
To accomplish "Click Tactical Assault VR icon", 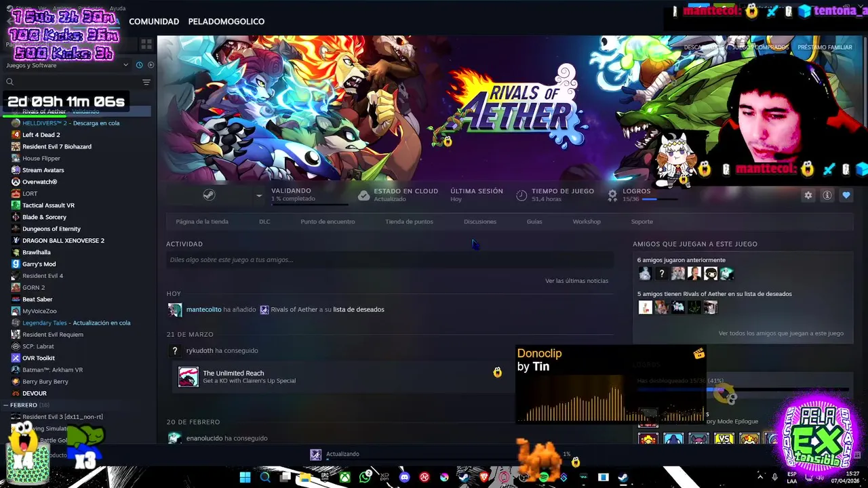I will (16, 205).
